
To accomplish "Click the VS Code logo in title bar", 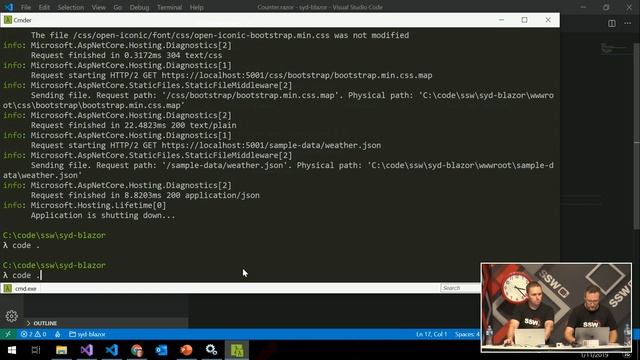I will tap(9, 7).
